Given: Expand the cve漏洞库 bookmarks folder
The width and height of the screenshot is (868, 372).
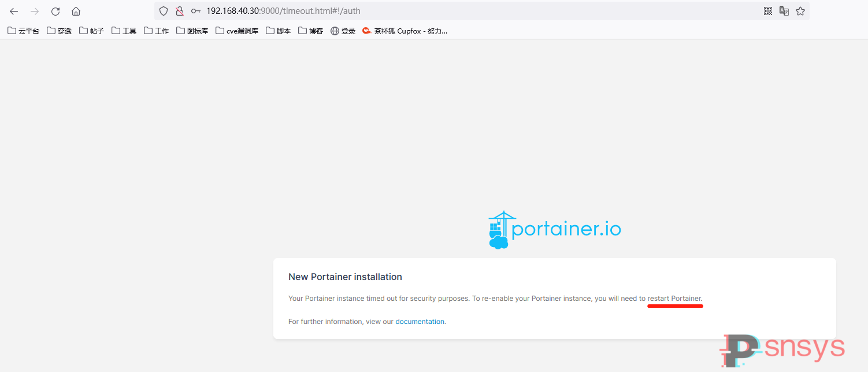Looking at the screenshot, I should tap(237, 31).
